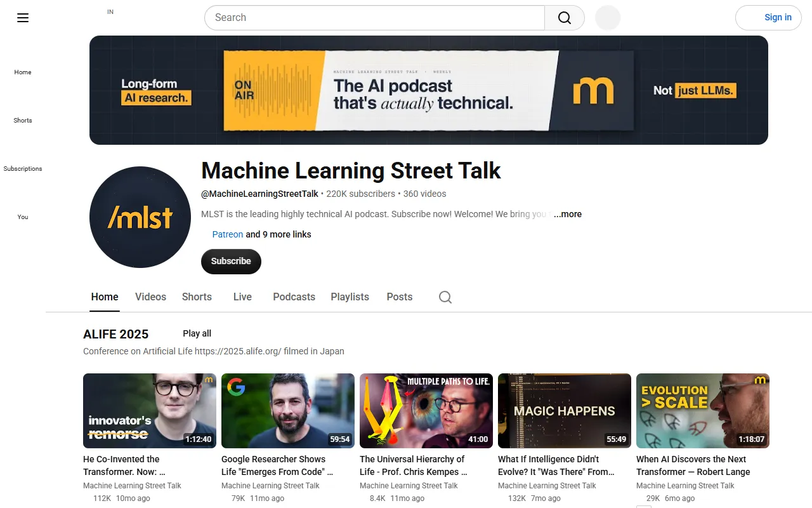Open the Posts tab
This screenshot has height=508, width=812.
(x=400, y=297)
